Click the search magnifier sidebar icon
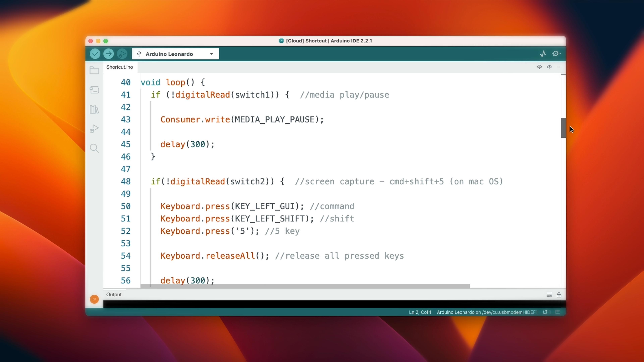 pos(94,148)
